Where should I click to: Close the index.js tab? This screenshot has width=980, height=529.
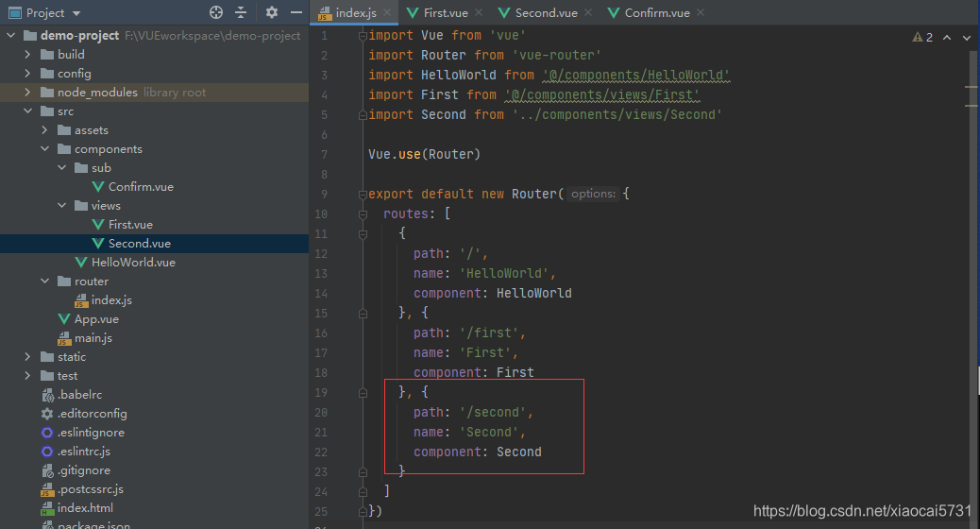click(387, 12)
